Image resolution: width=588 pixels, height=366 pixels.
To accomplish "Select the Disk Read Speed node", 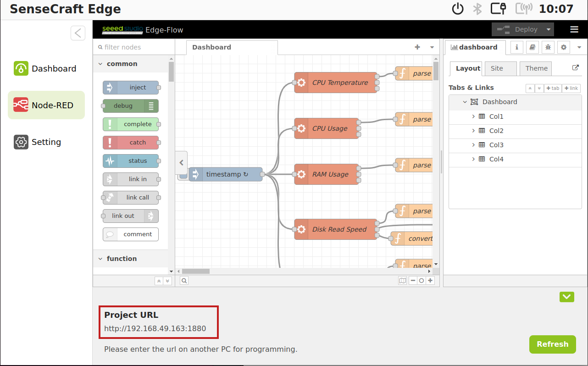I will click(x=336, y=229).
